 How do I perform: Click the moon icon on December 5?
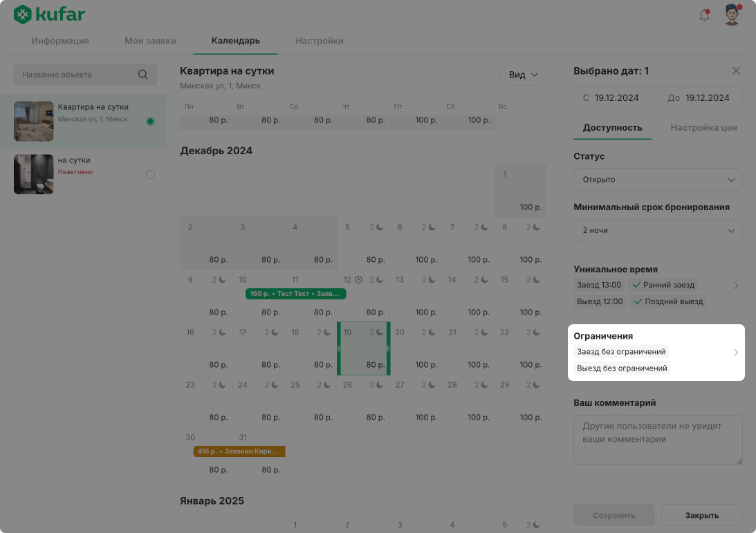click(x=380, y=227)
